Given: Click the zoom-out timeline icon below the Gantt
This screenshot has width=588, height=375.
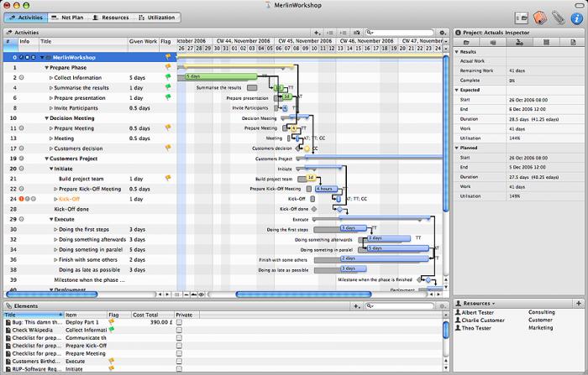Looking at the screenshot, I should [x=186, y=294].
